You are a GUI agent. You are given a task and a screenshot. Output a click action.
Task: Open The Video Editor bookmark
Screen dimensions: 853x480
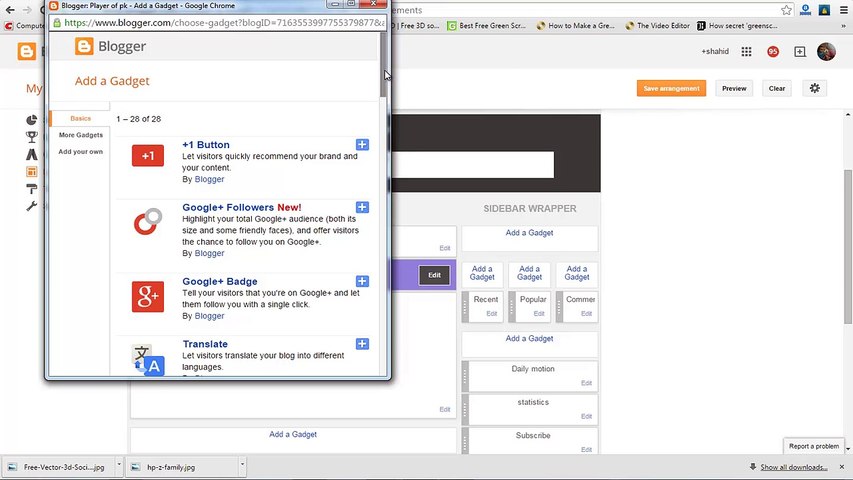(x=658, y=26)
